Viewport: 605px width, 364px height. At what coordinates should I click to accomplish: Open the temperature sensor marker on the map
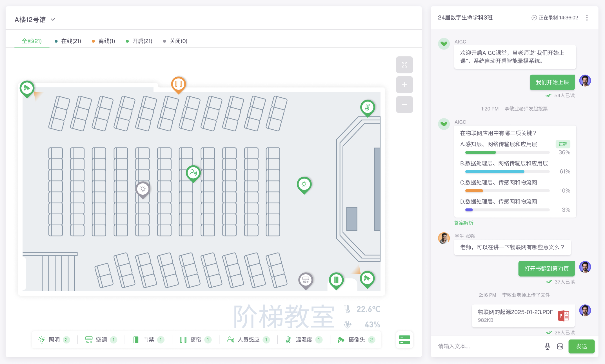[367, 107]
